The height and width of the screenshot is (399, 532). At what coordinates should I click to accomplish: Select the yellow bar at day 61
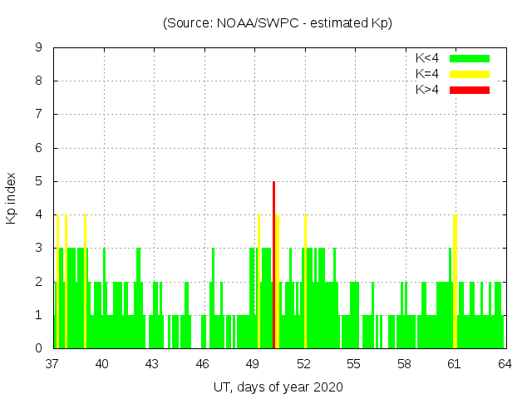(x=455, y=281)
